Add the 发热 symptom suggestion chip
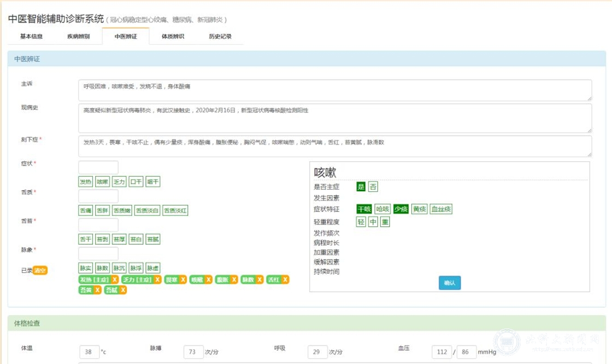612x364 pixels. pos(85,181)
